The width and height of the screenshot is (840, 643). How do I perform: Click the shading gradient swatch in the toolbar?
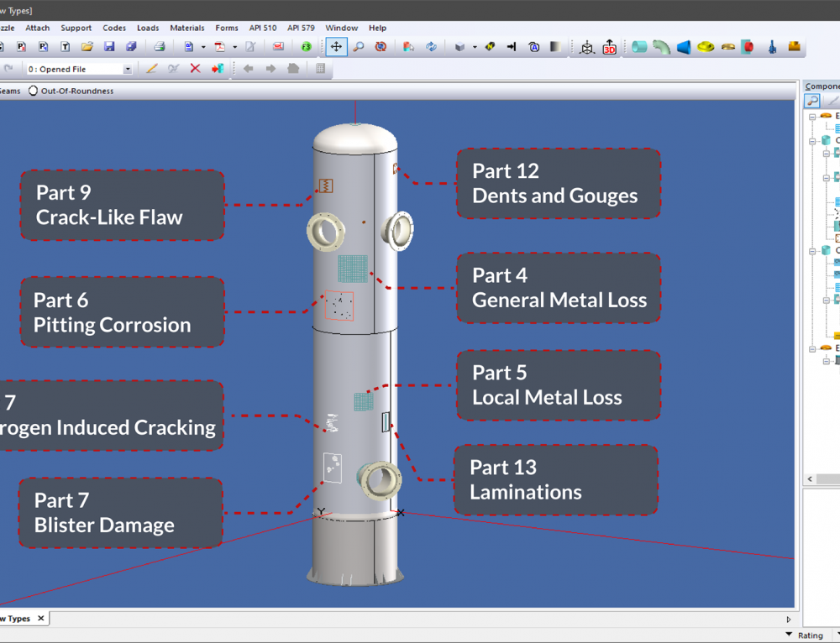click(557, 47)
